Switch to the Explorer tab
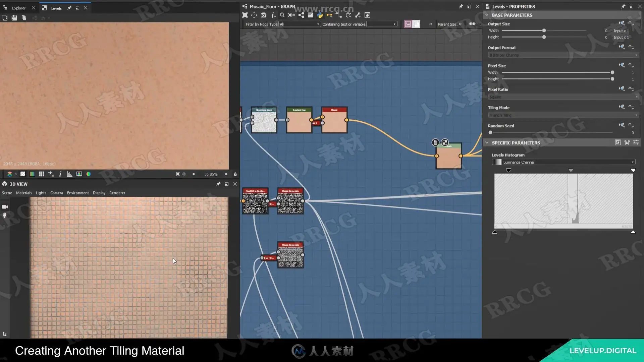The height and width of the screenshot is (362, 644). coord(18,8)
